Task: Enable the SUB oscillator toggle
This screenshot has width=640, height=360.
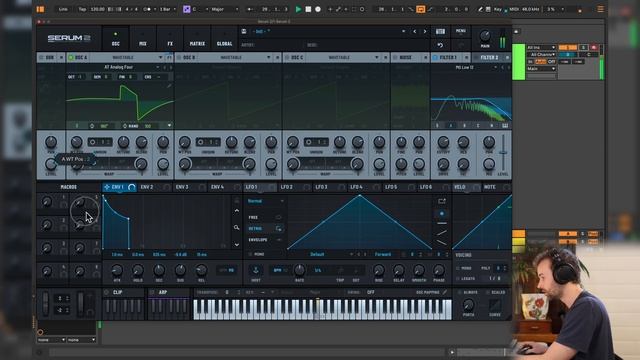Action: (41, 58)
